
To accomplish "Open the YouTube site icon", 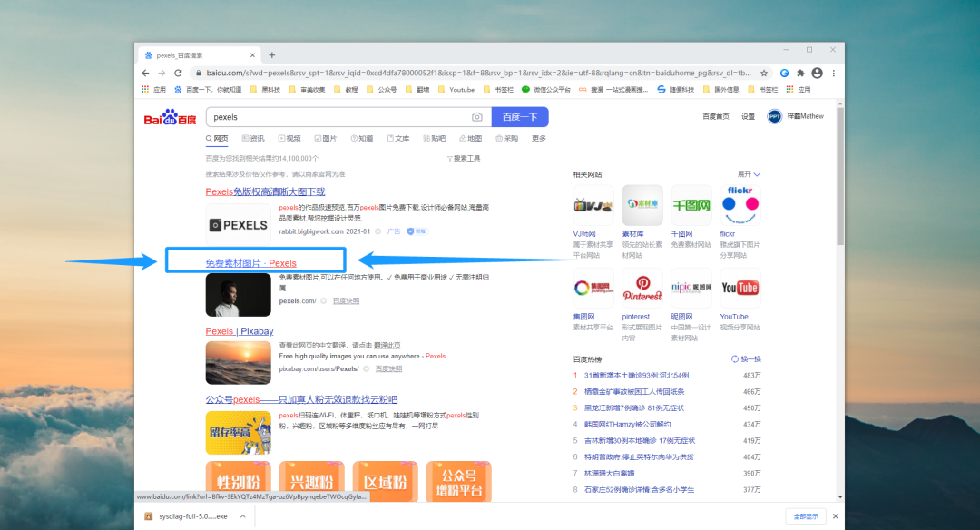I will (740, 288).
